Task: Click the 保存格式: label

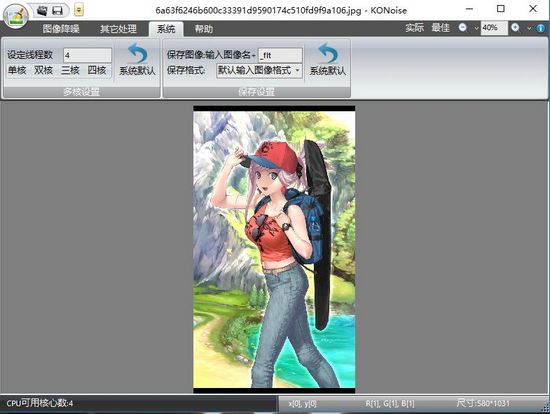Action: [x=186, y=70]
